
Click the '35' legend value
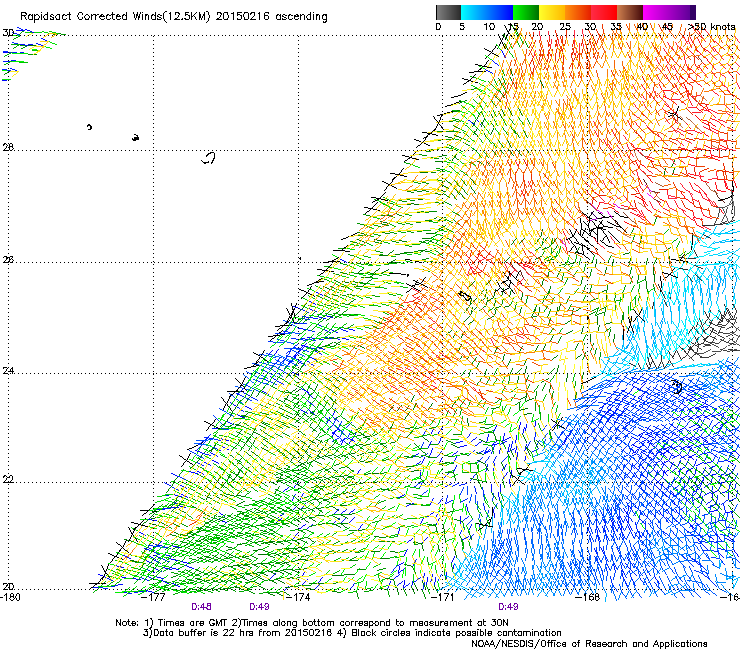tap(616, 26)
